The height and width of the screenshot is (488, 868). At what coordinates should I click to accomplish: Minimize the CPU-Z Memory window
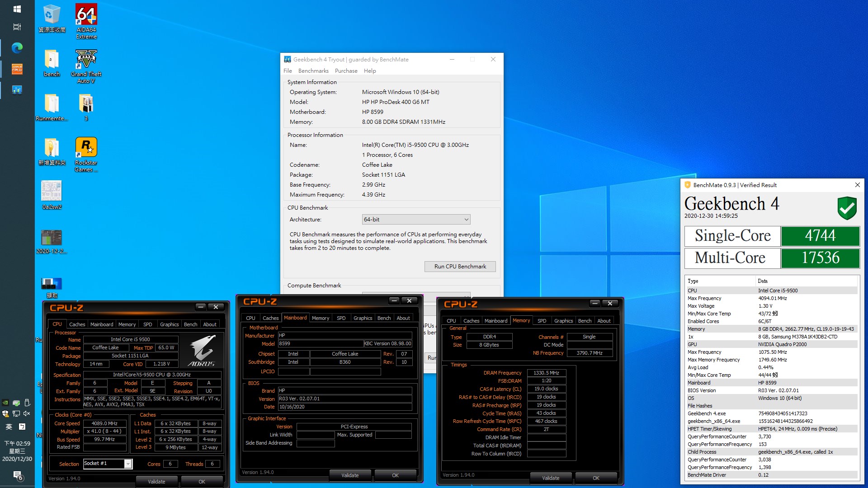point(595,303)
